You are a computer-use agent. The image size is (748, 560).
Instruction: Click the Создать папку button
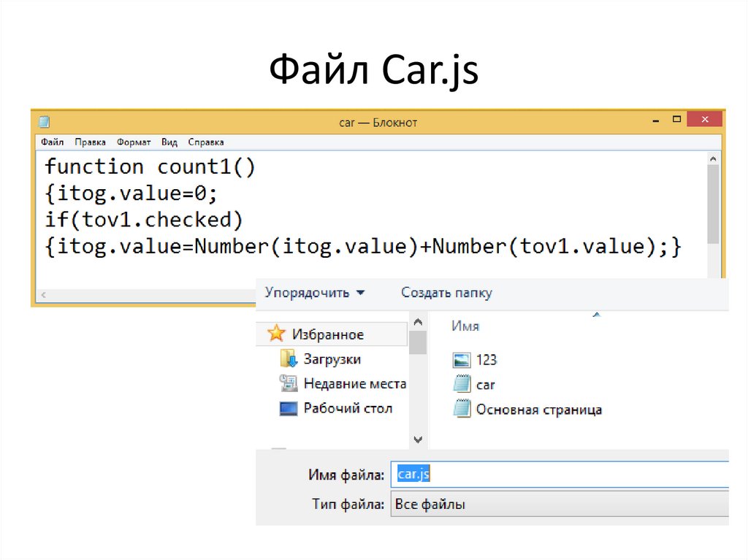pos(446,292)
